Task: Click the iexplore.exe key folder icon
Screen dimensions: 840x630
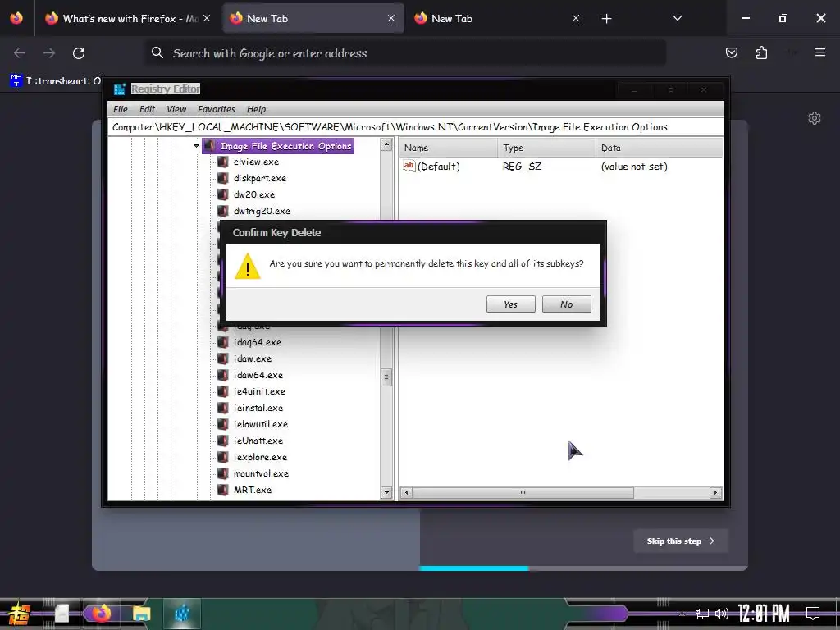Action: pos(223,457)
